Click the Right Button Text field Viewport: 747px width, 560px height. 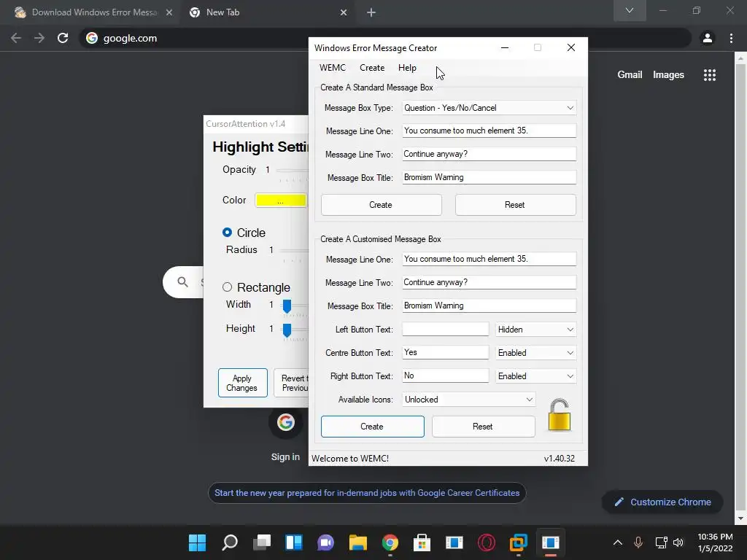(x=446, y=376)
